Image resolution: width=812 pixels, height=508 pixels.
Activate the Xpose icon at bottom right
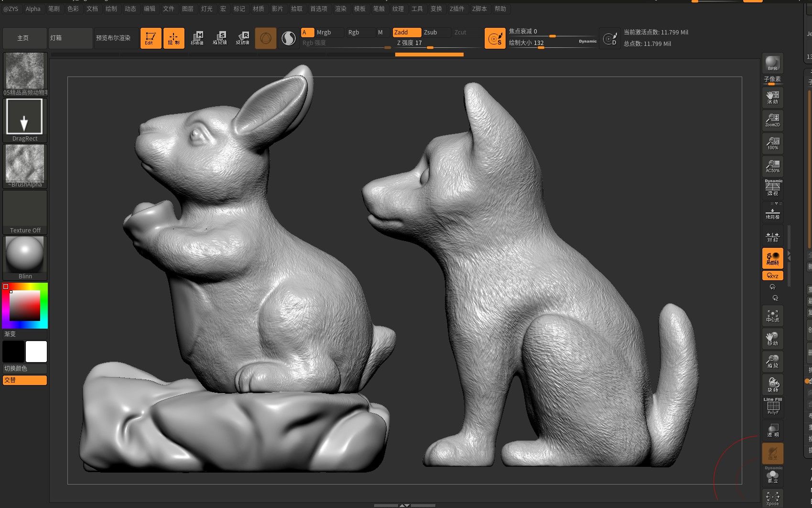click(x=772, y=497)
